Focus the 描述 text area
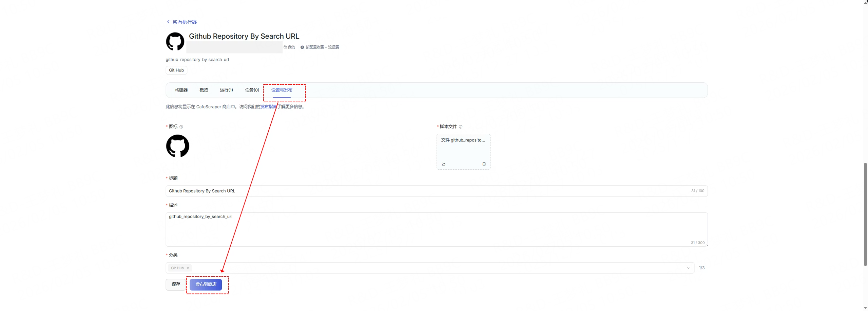The height and width of the screenshot is (311, 868). pyautogui.click(x=436, y=230)
